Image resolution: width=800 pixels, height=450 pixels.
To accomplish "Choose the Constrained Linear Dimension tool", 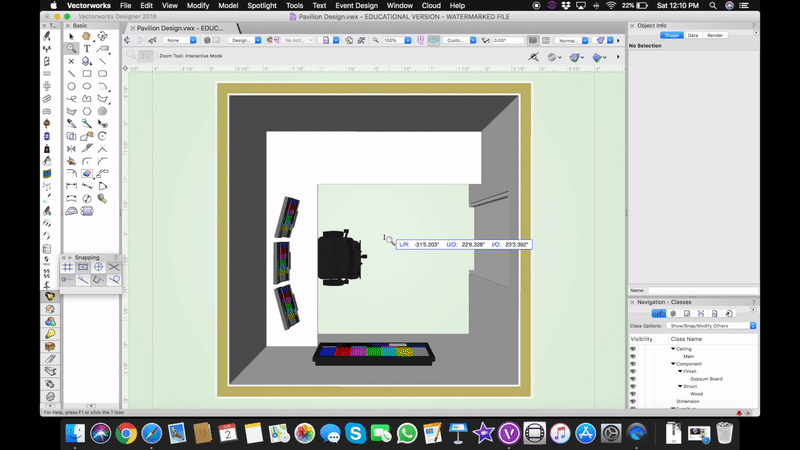I will coord(71,186).
